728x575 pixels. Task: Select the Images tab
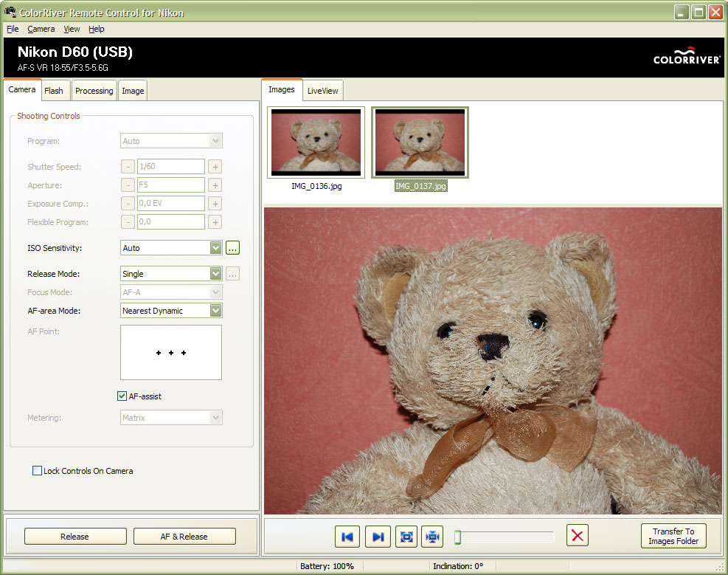tap(281, 89)
